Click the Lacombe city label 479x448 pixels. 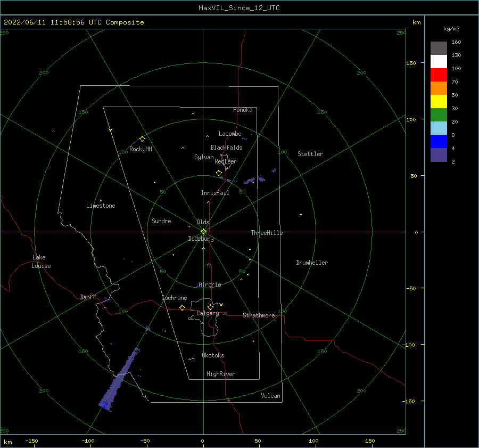click(230, 134)
